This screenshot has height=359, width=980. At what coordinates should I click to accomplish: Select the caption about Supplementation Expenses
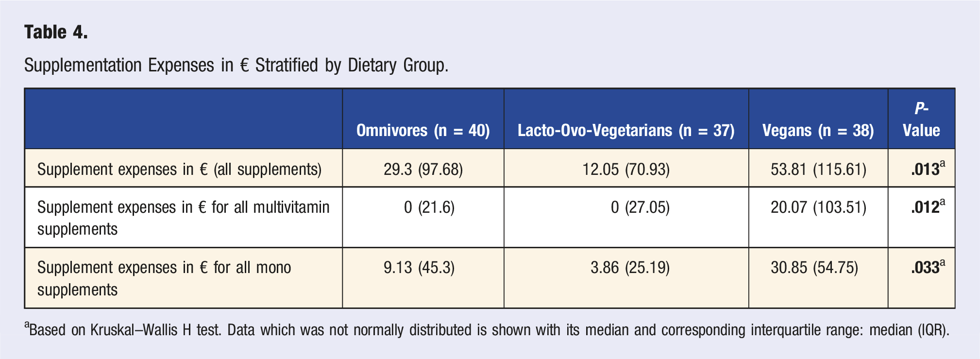coord(236,65)
